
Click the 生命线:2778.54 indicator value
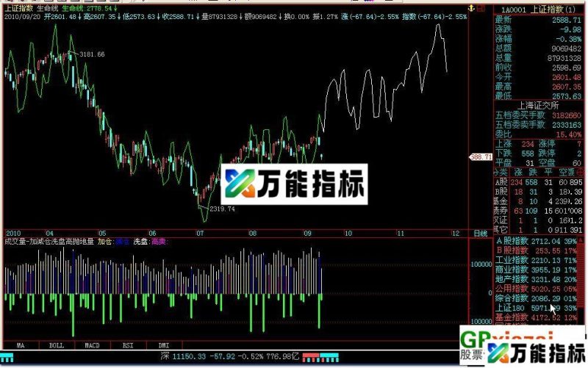[x=90, y=8]
